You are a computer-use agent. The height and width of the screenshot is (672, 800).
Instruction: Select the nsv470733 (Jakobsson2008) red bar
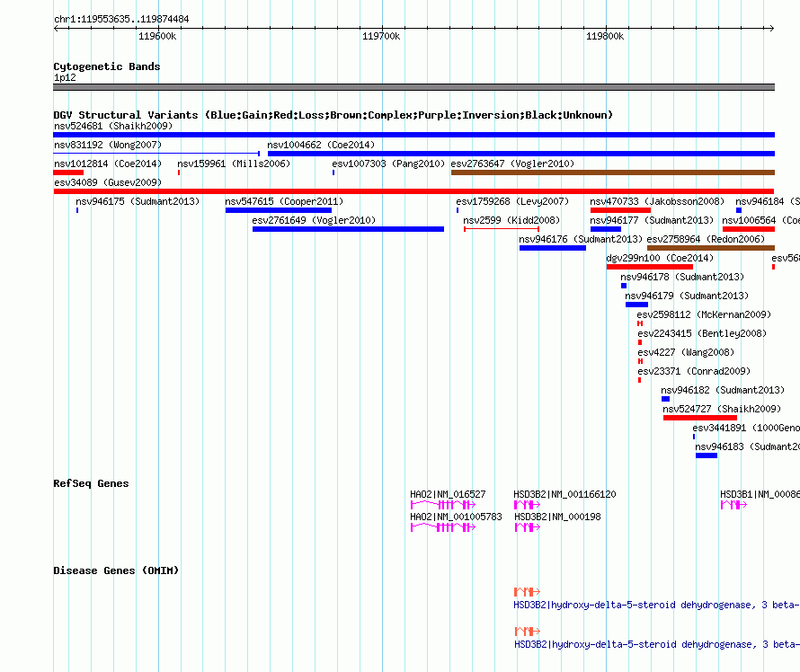[620, 210]
